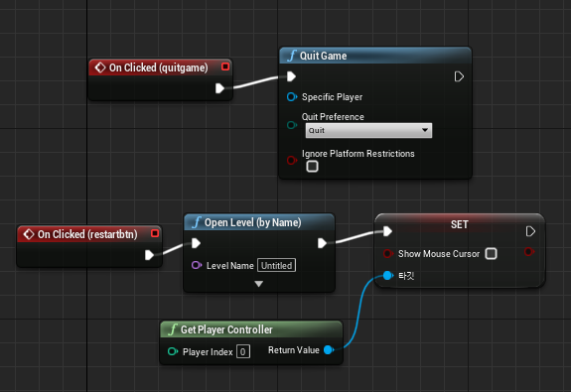Click the SET node output execution pin
571x392 pixels.
[530, 231]
